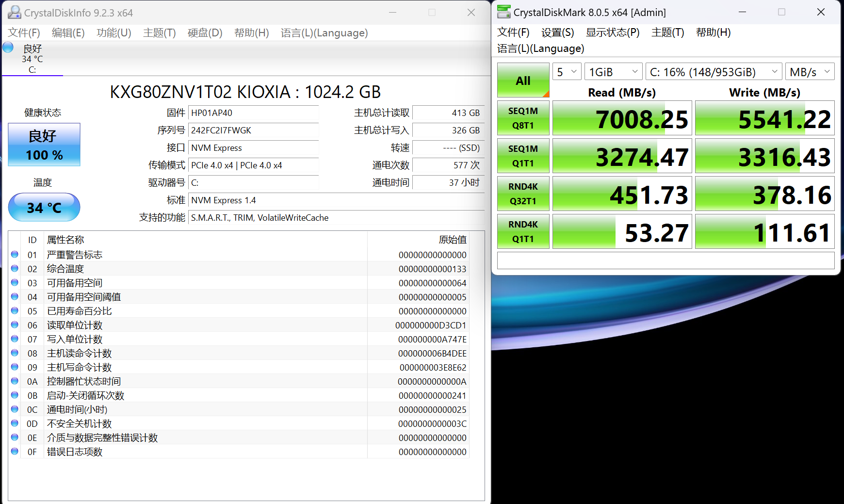Click the CrystalDiskInfo app icon in title bar
This screenshot has height=504, width=844.
click(x=15, y=12)
